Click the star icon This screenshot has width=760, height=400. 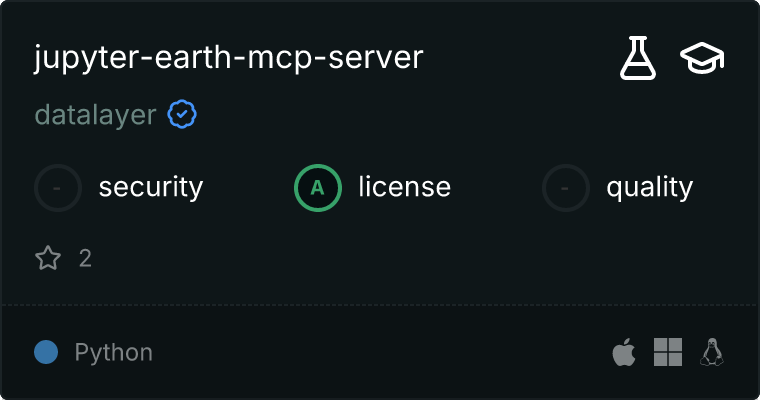pos(48,259)
